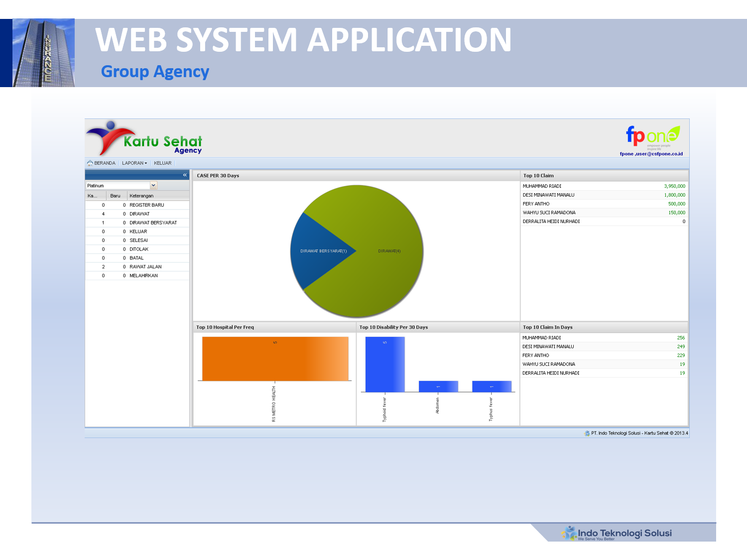
Task: Select the Rawat Jalan row
Action: pyautogui.click(x=145, y=267)
